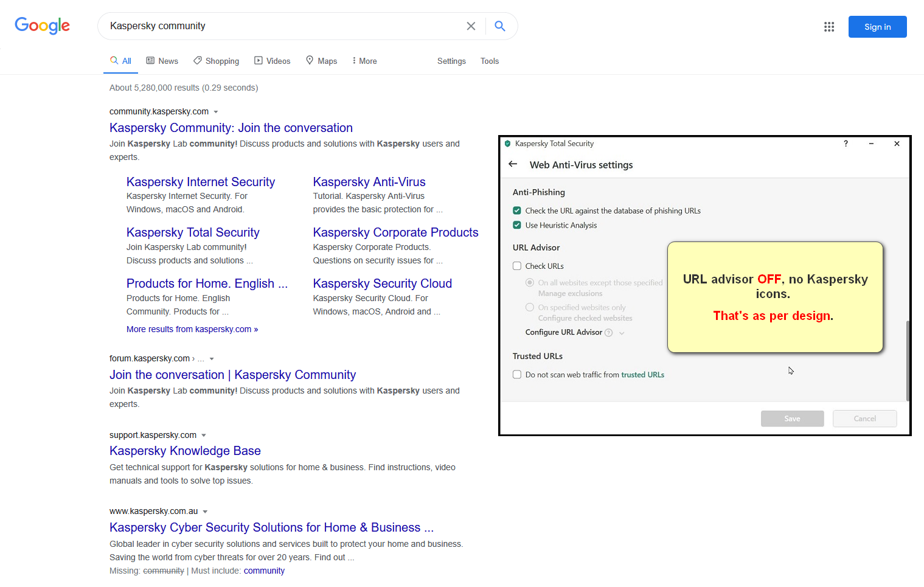This screenshot has width=924, height=587.
Task: Click the 'About 5,280,000 results' text
Action: 184,88
